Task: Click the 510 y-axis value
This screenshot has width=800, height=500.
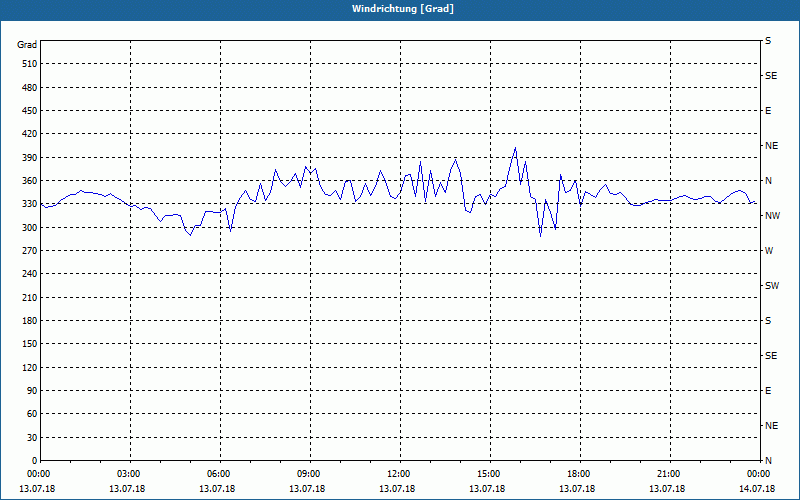Action: tap(30, 64)
